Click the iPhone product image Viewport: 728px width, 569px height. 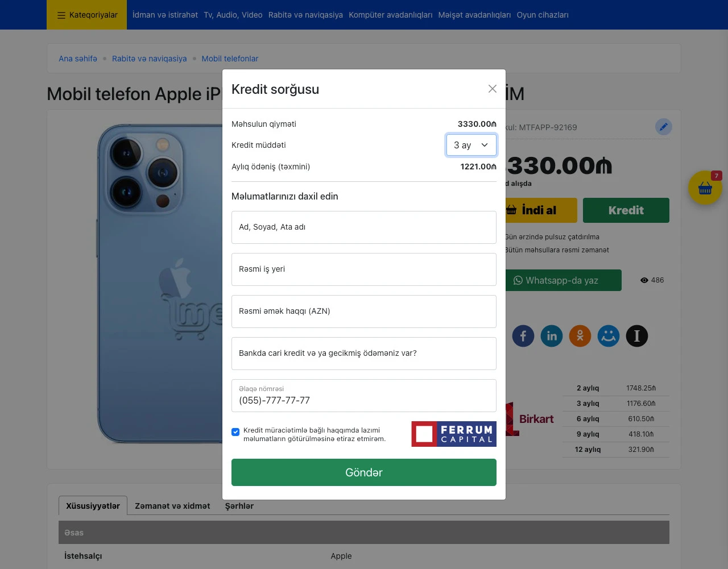[160, 284]
